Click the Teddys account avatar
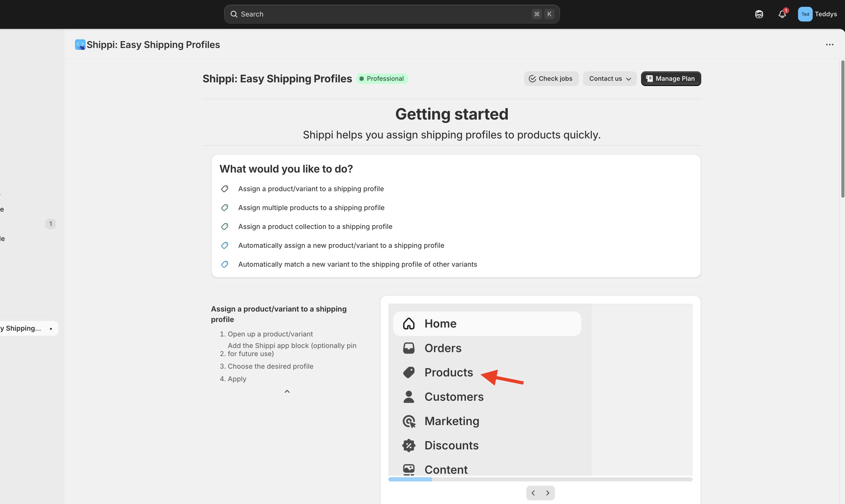845x504 pixels. [x=805, y=14]
